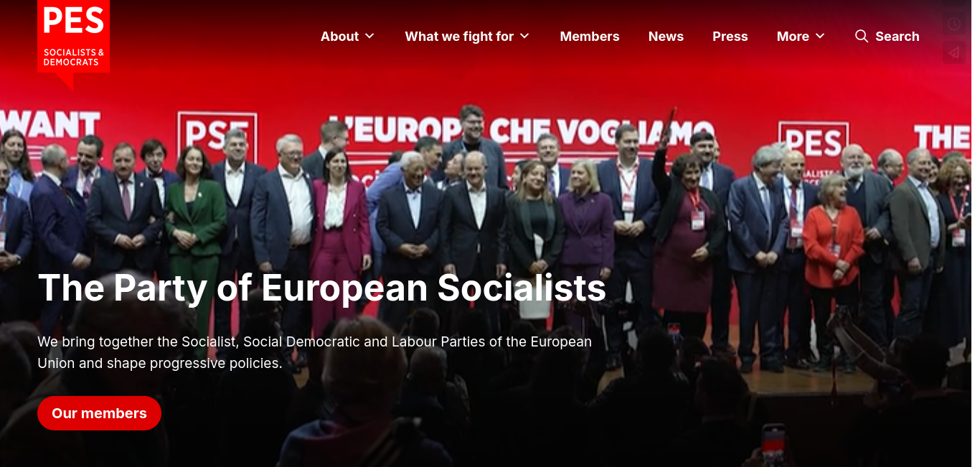Click the description paragraph about Socialist parties

[x=315, y=352]
